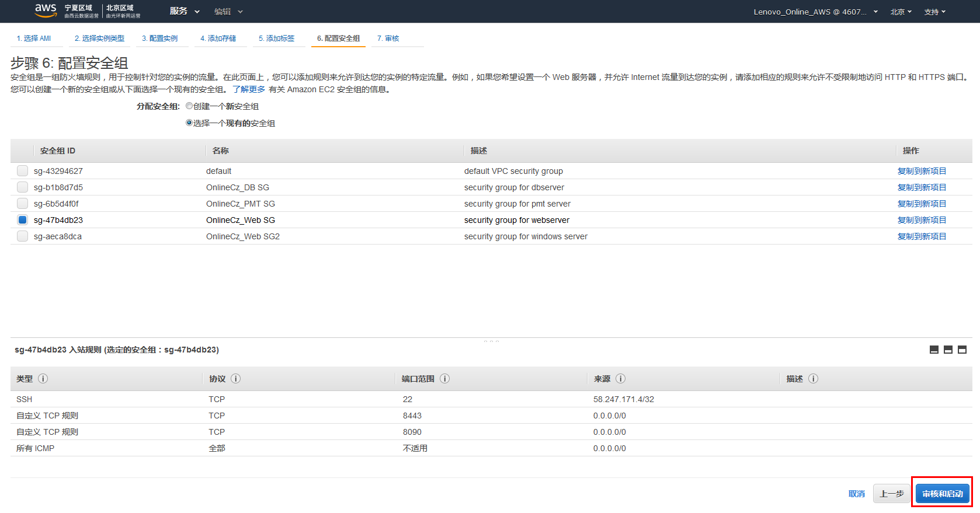The height and width of the screenshot is (513, 980).
Task: Click the panel resize handle dots
Action: point(491,341)
